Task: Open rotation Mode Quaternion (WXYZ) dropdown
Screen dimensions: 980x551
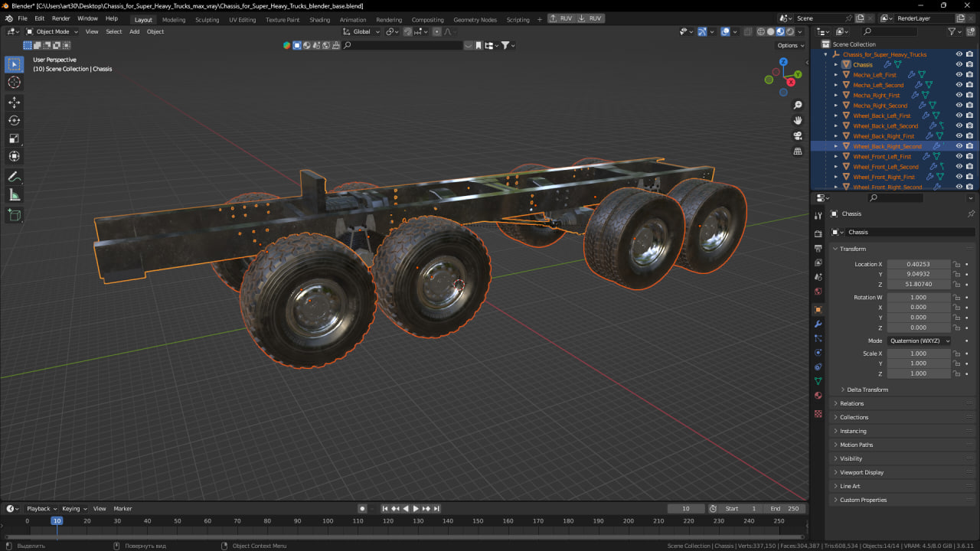Action: point(919,341)
